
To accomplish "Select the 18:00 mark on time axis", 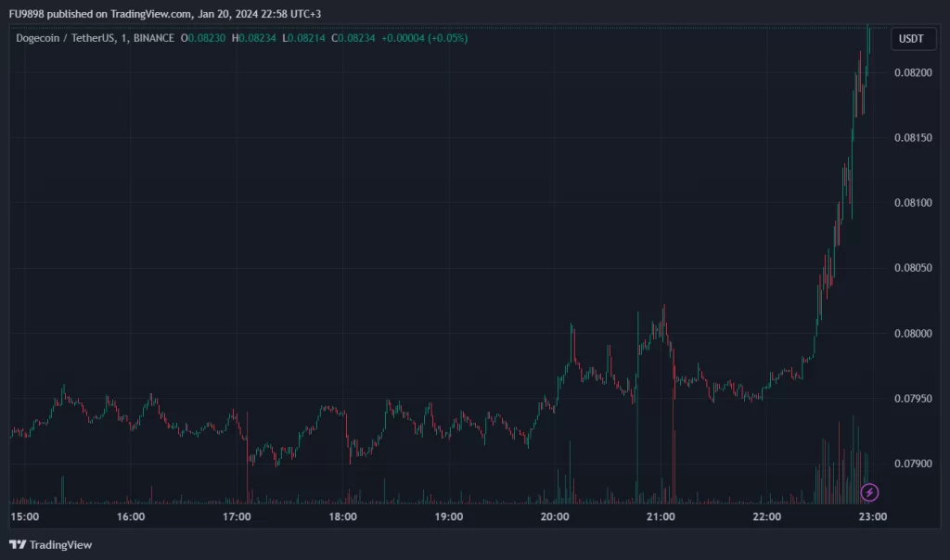I will click(x=342, y=516).
